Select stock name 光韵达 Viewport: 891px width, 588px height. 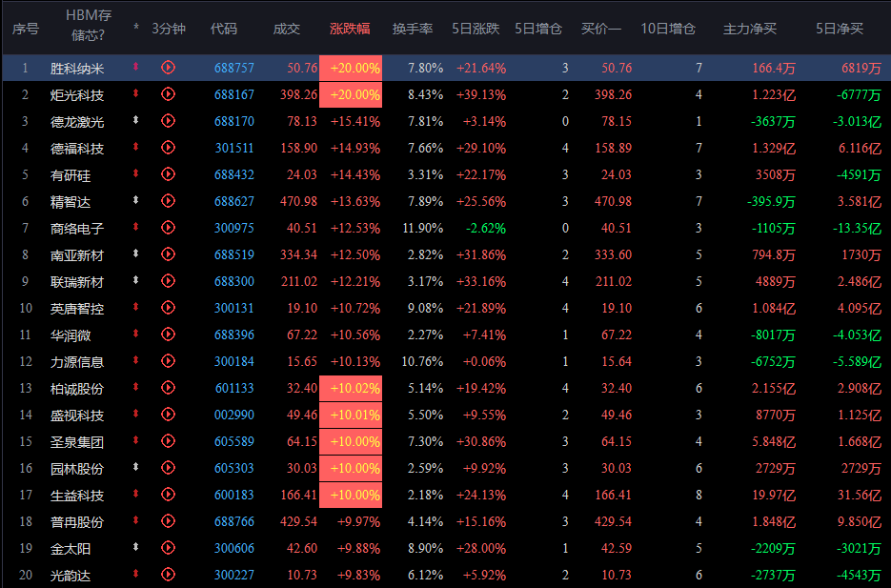click(71, 576)
